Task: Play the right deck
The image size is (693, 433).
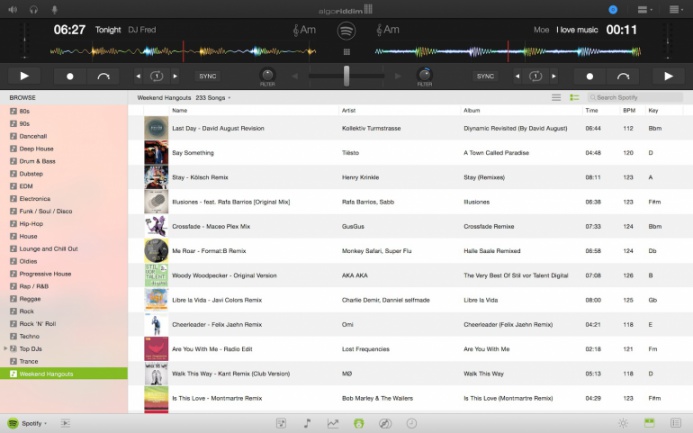Action: click(x=669, y=76)
